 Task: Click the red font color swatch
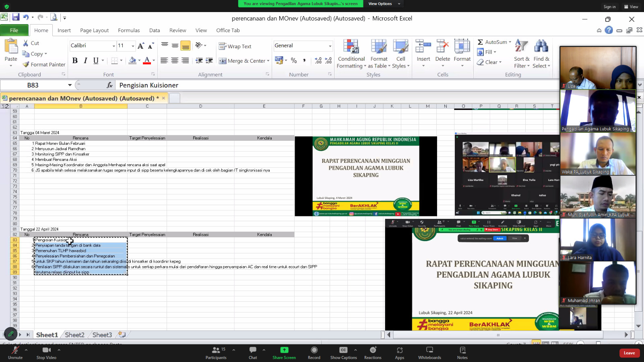(x=147, y=61)
